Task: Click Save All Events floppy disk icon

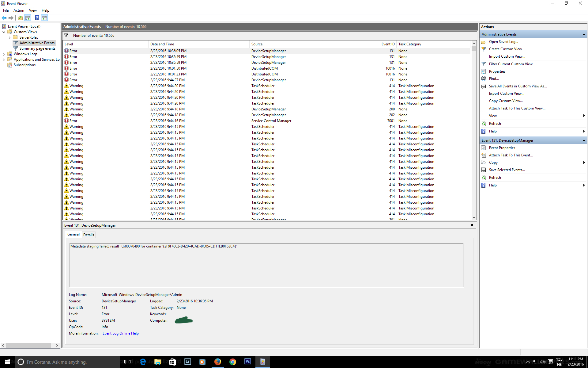Action: pyautogui.click(x=484, y=86)
